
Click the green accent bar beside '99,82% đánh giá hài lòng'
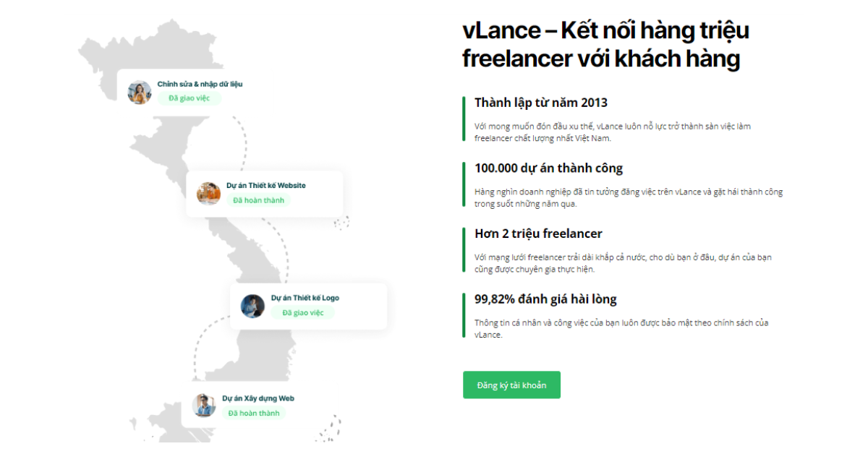point(464,316)
